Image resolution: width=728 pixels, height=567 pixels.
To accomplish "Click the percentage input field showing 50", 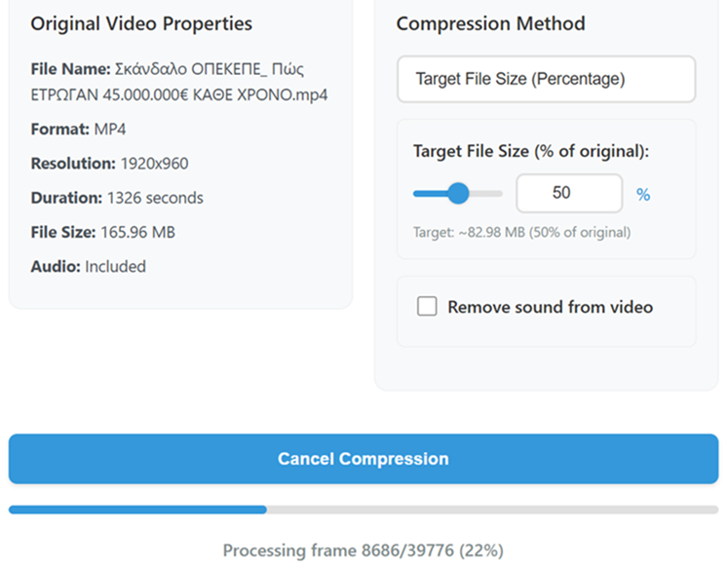I will (x=568, y=193).
